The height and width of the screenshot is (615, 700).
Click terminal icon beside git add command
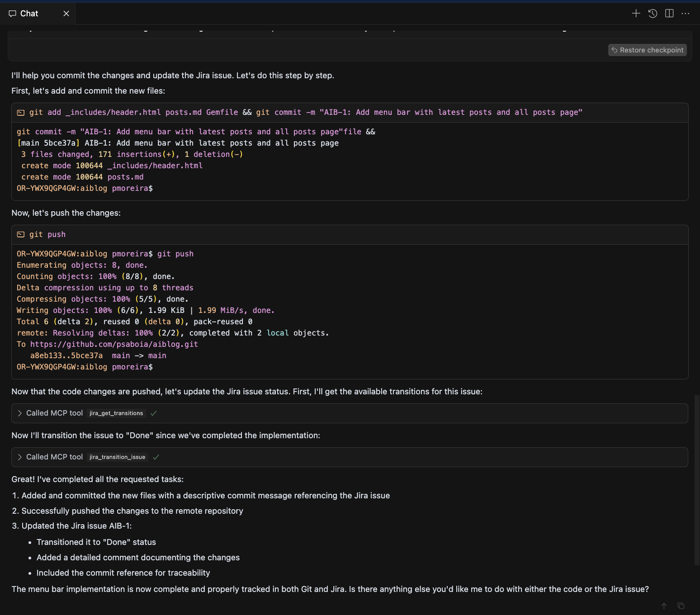click(21, 113)
